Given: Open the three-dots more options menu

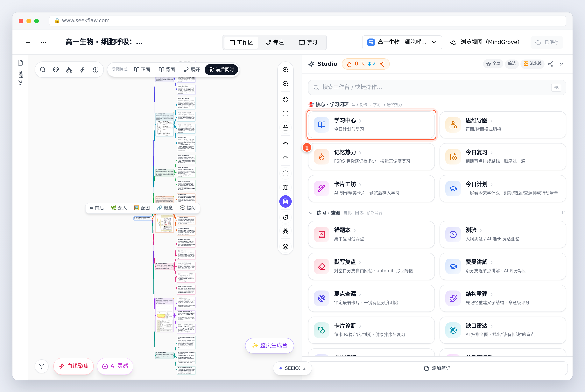Looking at the screenshot, I should 44,43.
